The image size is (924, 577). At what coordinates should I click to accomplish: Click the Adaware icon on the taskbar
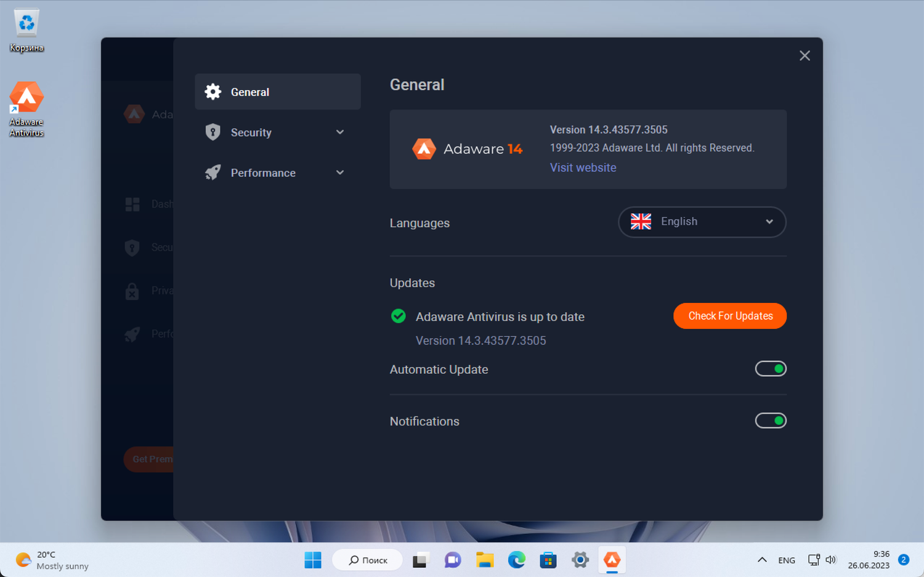(x=612, y=560)
